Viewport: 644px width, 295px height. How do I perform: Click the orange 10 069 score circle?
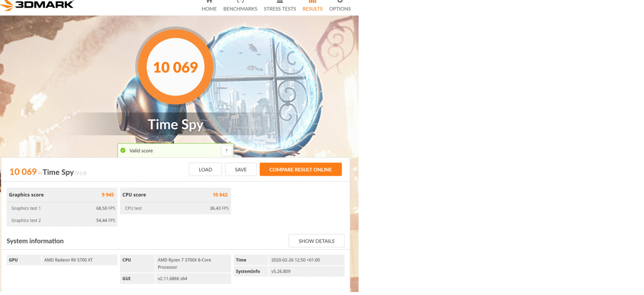click(176, 67)
